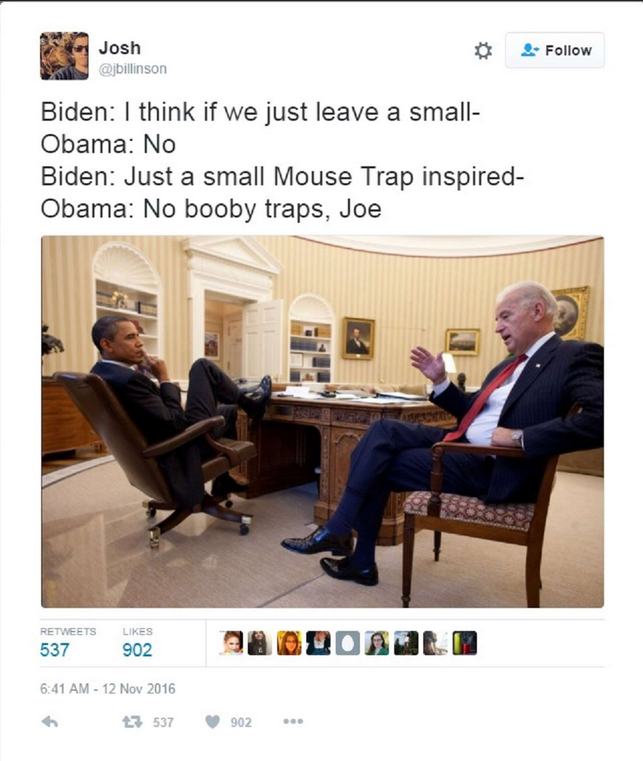Open Josh's profile picture
Image resolution: width=643 pixels, height=761 pixels.
coord(64,56)
